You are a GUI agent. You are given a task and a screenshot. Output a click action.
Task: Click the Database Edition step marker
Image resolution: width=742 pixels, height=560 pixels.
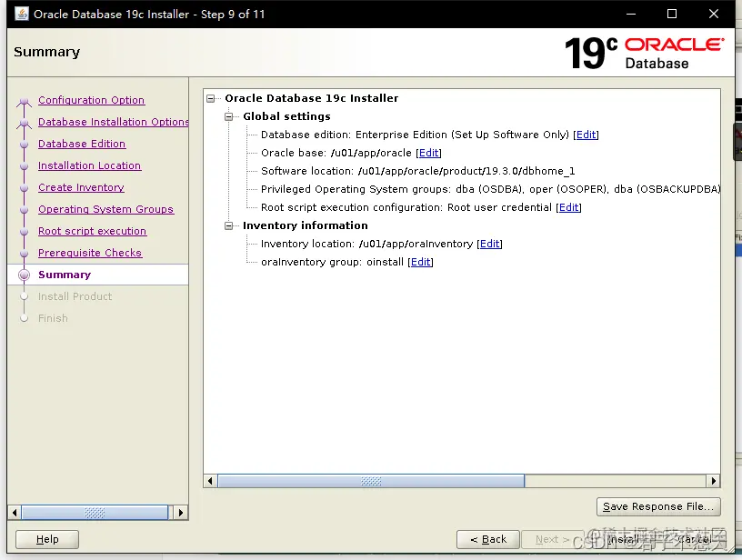point(25,145)
